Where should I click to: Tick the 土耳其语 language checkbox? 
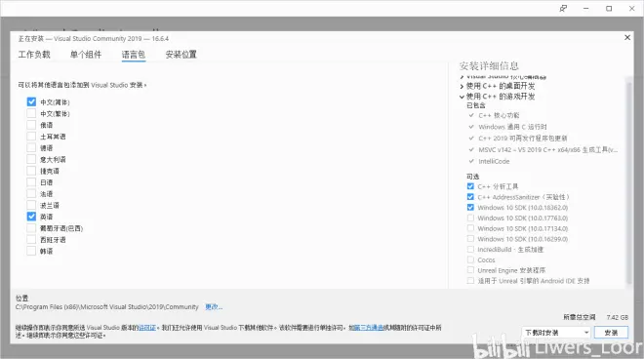point(31,137)
